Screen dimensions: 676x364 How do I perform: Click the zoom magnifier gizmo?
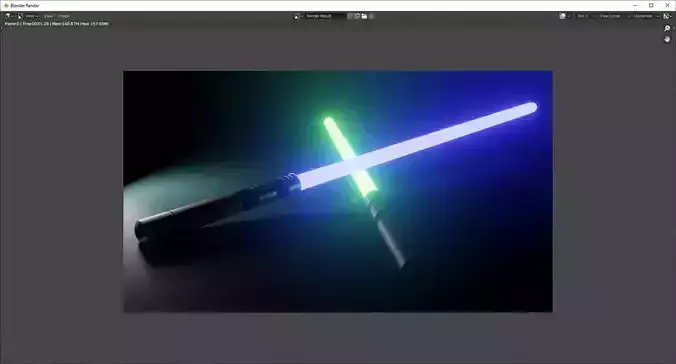pos(667,28)
